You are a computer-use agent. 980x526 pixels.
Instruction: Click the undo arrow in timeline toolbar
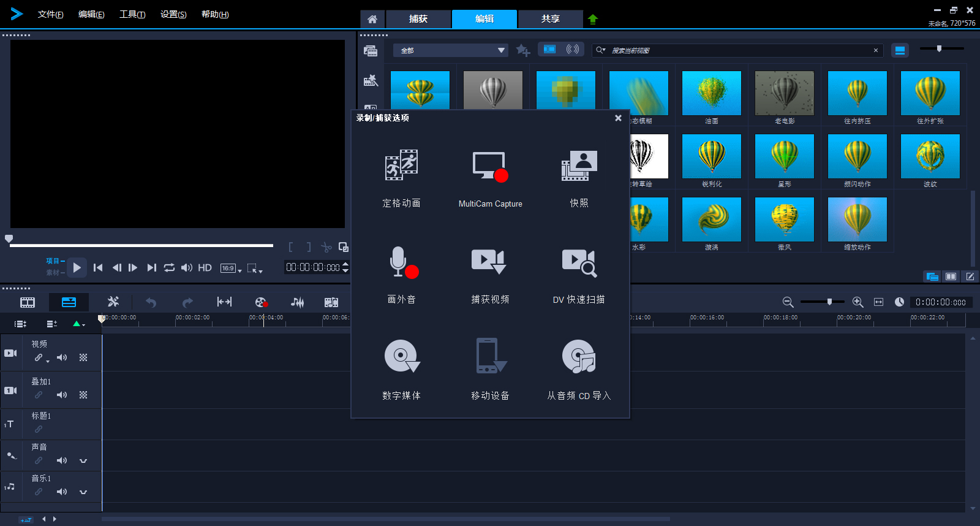tap(151, 302)
